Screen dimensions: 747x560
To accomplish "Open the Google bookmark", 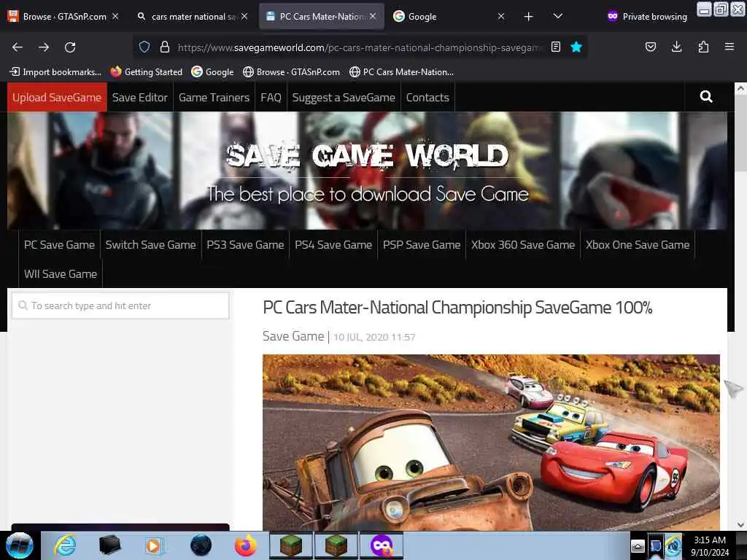I will (212, 72).
